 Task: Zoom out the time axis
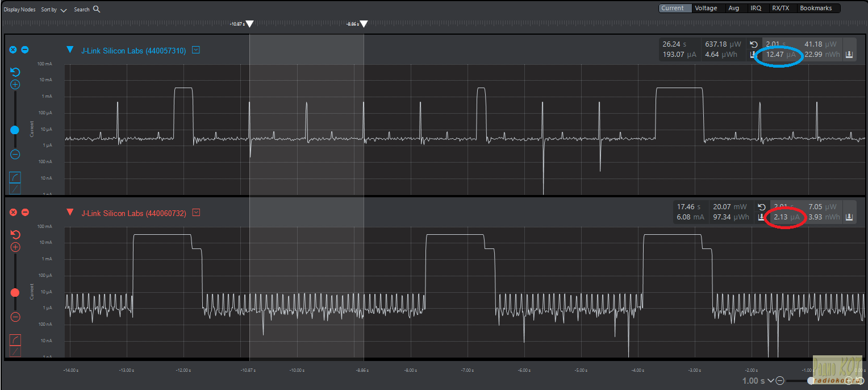tap(780, 381)
